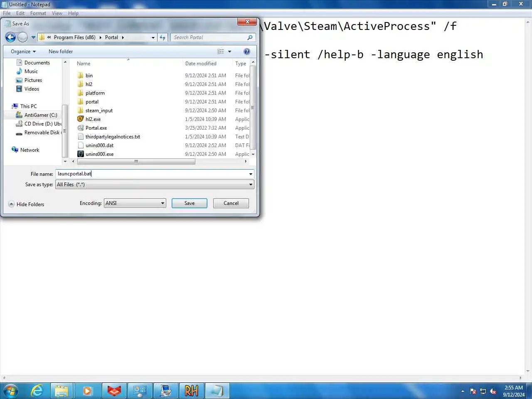Click the RH taskbar icon
This screenshot has height=399, width=532.
click(x=191, y=391)
